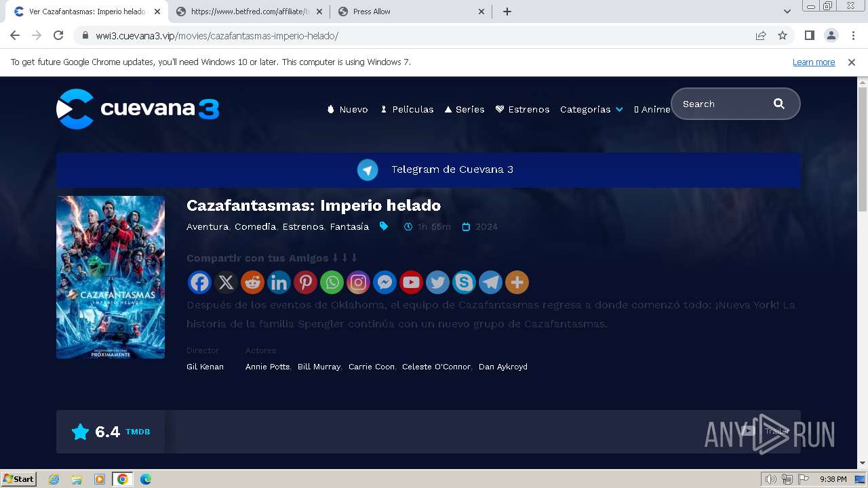The image size is (868, 488).
Task: Open director Gil Kenan link
Action: point(205,367)
